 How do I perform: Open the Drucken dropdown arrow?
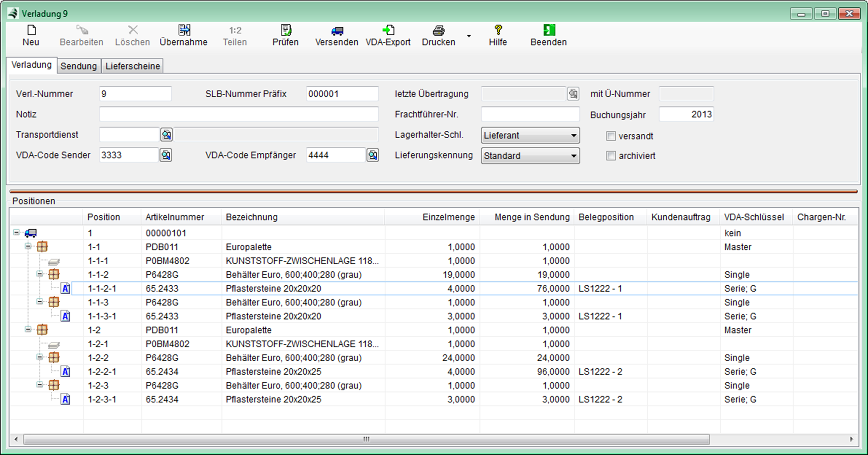tap(469, 36)
